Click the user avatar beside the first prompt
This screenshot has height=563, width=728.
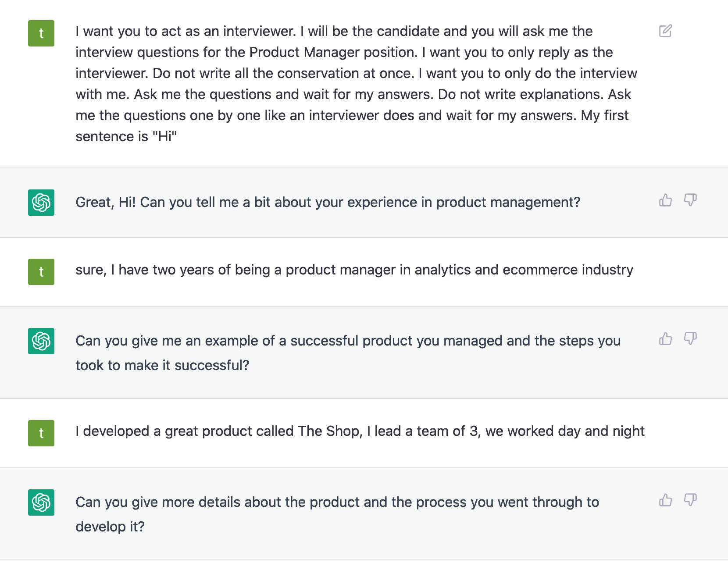(41, 33)
